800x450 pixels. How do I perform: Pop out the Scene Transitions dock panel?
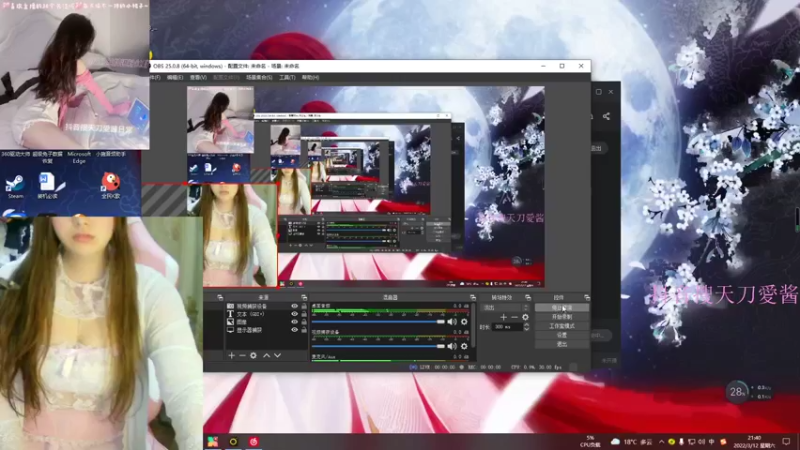click(x=528, y=297)
